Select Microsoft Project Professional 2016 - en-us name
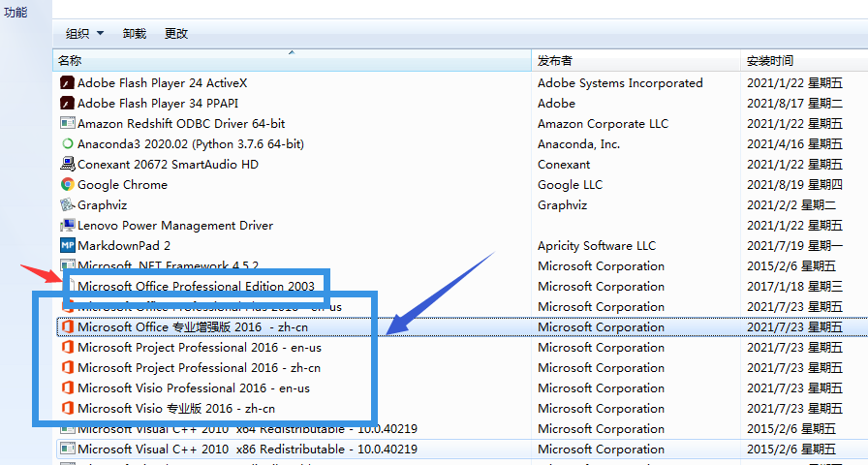The width and height of the screenshot is (868, 465). point(200,348)
